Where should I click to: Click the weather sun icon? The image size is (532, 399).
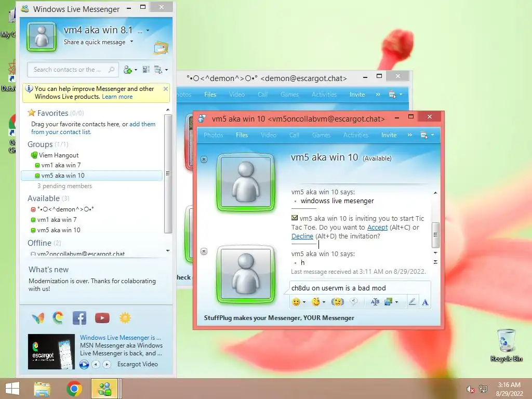(125, 318)
